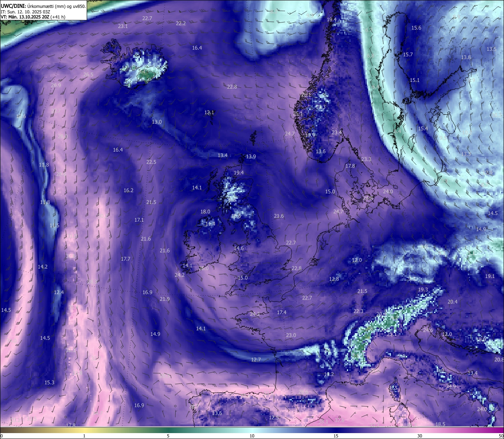The width and height of the screenshot is (504, 439).
Task: Select the 30 label on the color scale
Action: click(420, 436)
